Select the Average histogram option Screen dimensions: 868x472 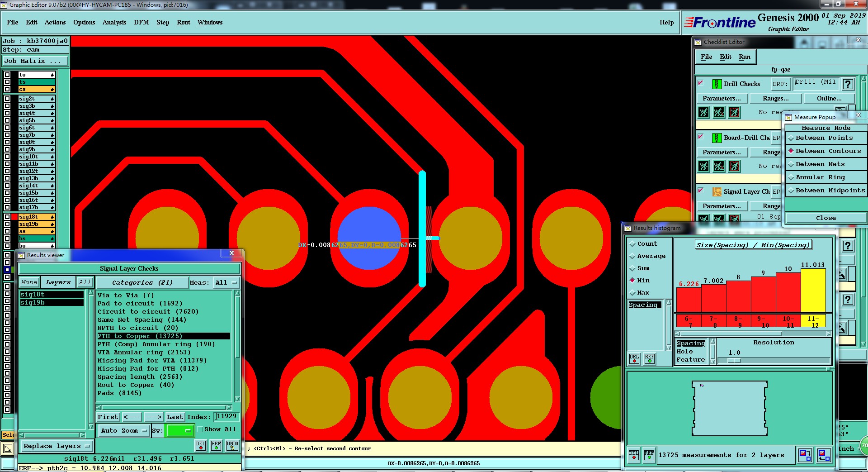tap(647, 256)
